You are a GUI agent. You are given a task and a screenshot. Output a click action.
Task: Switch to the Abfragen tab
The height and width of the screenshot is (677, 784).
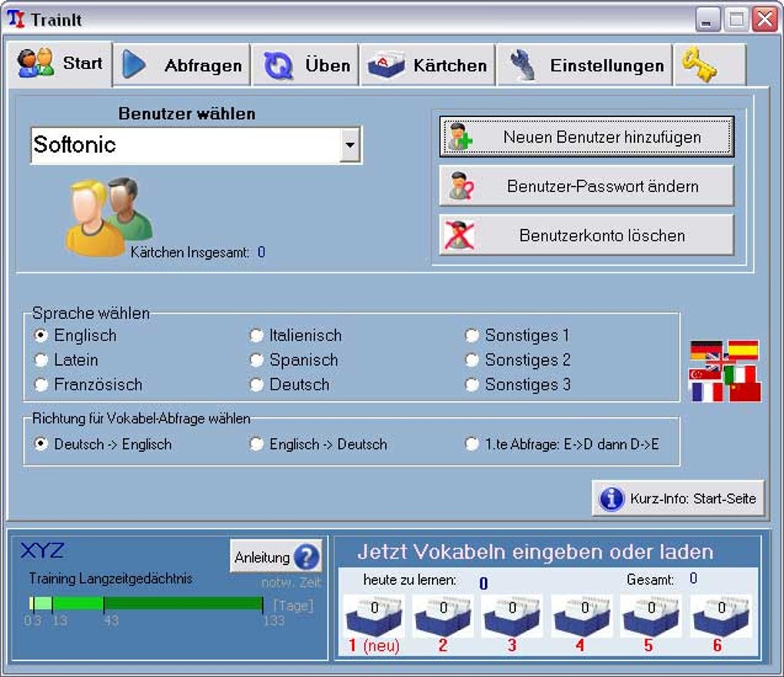pos(181,65)
